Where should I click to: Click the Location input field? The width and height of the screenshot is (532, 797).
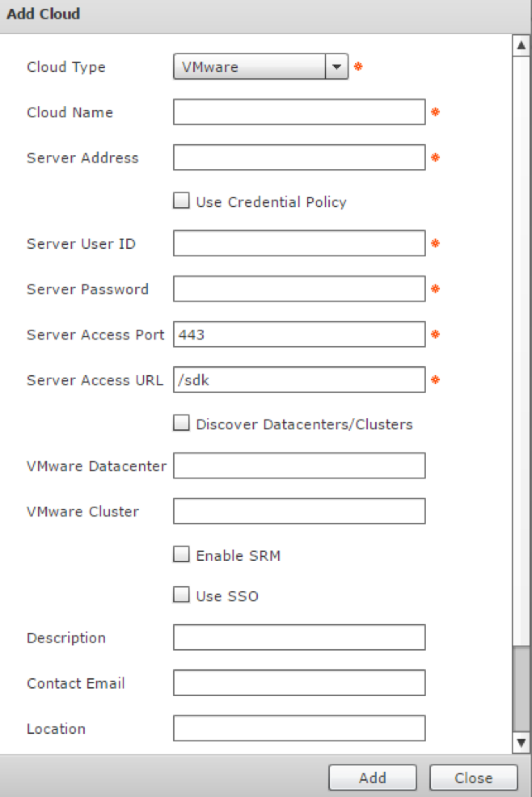(x=298, y=728)
